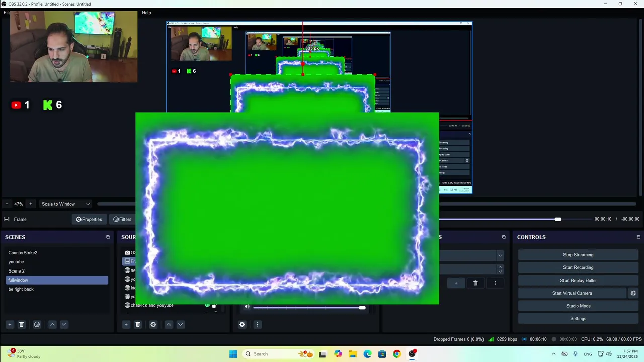Viewport: 644px width, 362px height.
Task: Show hidden system tray icons
Action: [553, 354]
